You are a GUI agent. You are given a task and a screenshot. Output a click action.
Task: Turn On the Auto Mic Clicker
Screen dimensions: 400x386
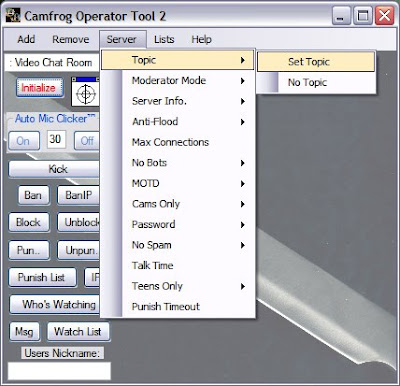coord(24,141)
